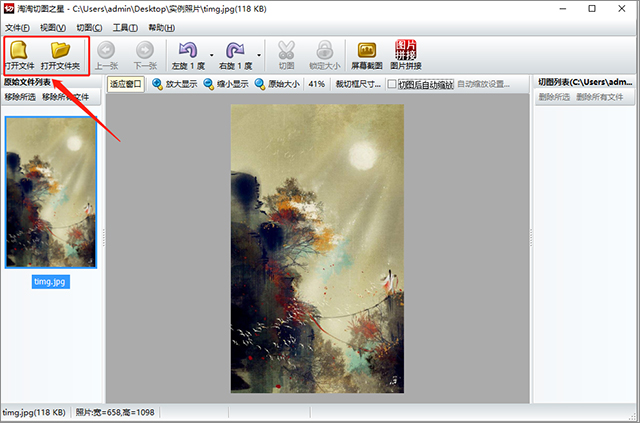Click the 切图列表 panel header
The width and height of the screenshot is (640, 423).
584,82
